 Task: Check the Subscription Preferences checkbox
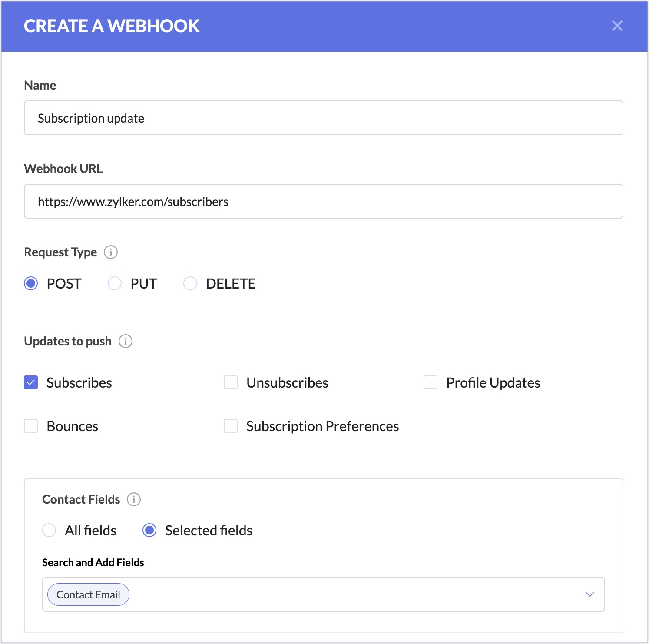(x=231, y=426)
